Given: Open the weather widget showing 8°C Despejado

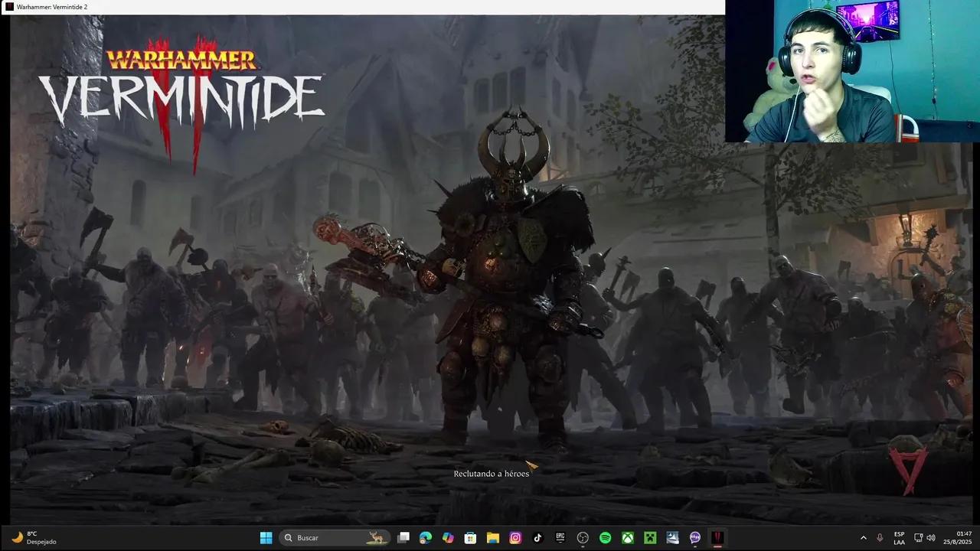Looking at the screenshot, I should 34,538.
